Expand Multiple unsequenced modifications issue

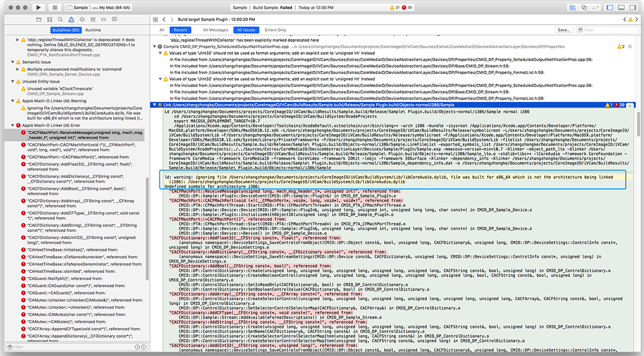click(17, 69)
